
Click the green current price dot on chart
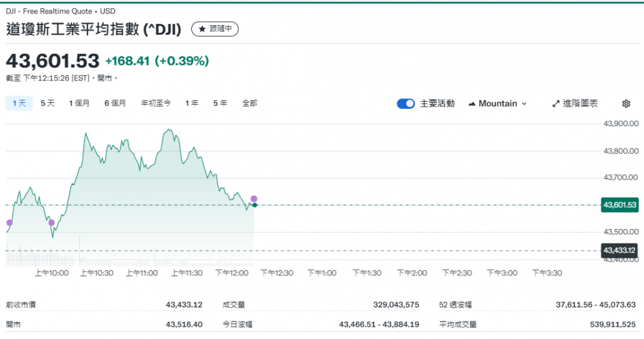click(x=255, y=205)
